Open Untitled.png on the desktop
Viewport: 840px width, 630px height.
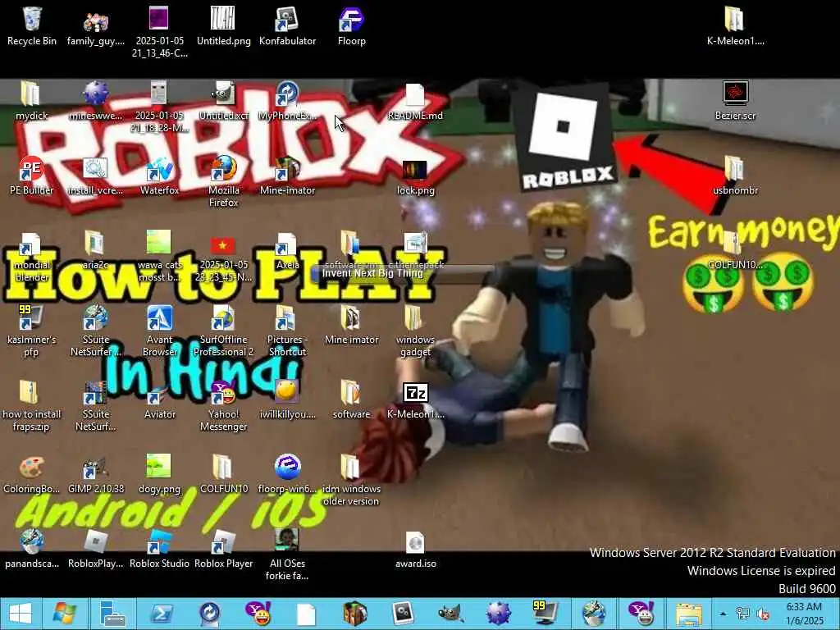click(x=223, y=25)
